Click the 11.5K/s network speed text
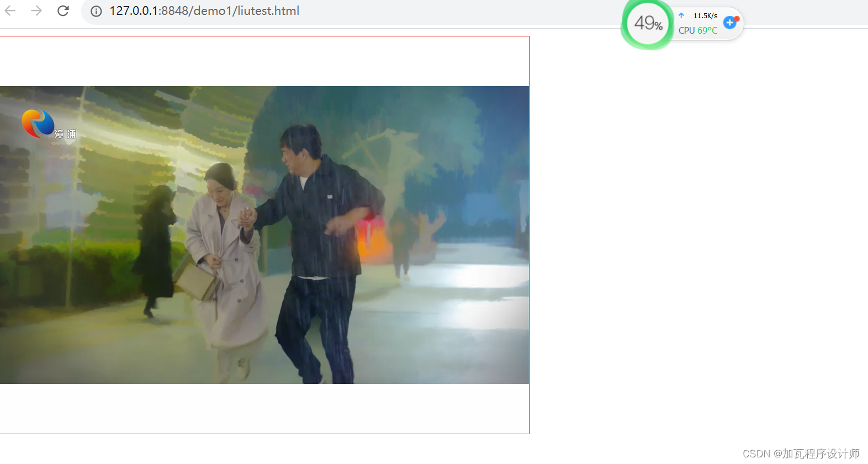The width and height of the screenshot is (868, 464). [705, 15]
